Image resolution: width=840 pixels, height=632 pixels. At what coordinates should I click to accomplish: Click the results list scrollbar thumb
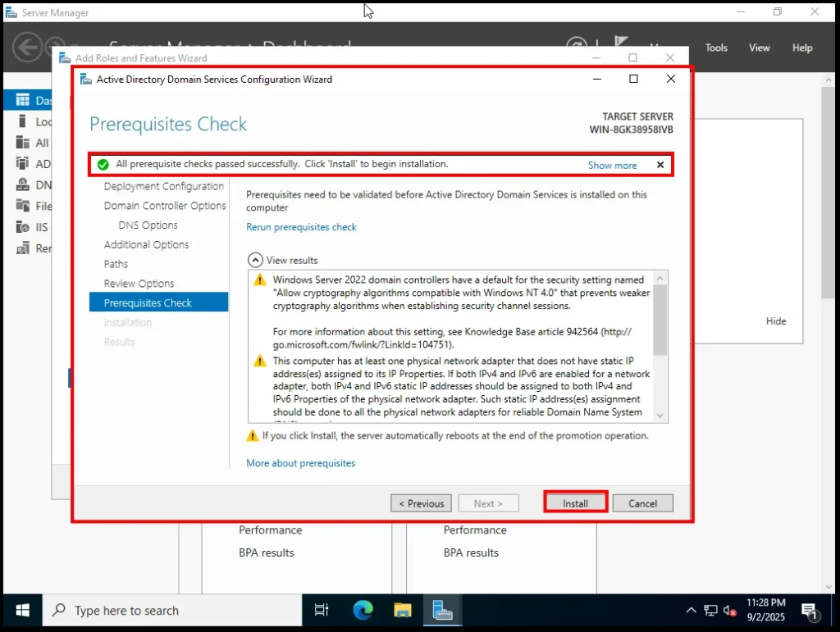coord(660,320)
